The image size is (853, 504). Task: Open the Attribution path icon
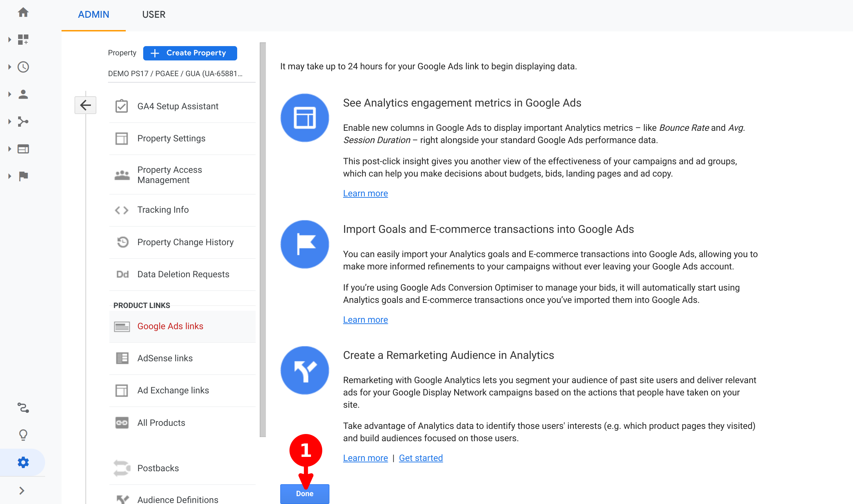[23, 408]
